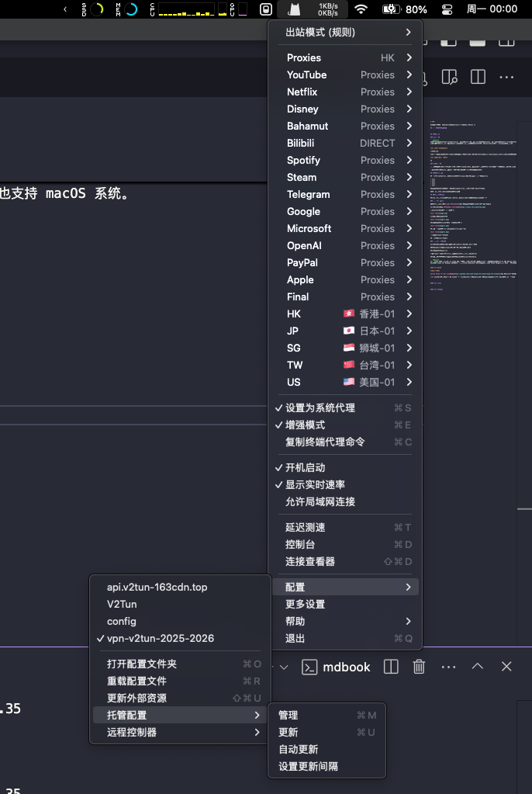The width and height of the screenshot is (532, 794).
Task: Kill terminal using the trash icon
Action: 419,667
